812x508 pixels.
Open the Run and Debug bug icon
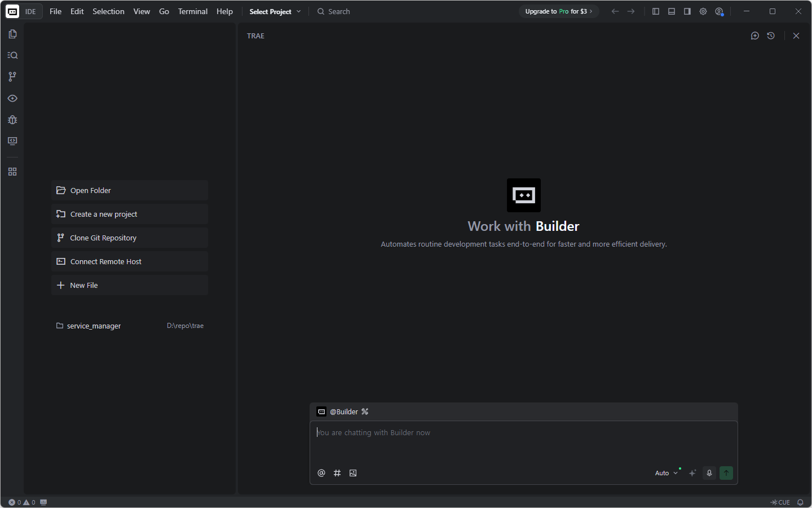(x=12, y=120)
